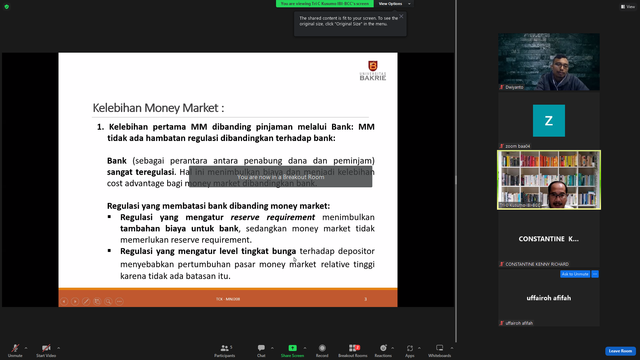Open the Chat panel
Screen dimensions: 640x360
coord(261,350)
